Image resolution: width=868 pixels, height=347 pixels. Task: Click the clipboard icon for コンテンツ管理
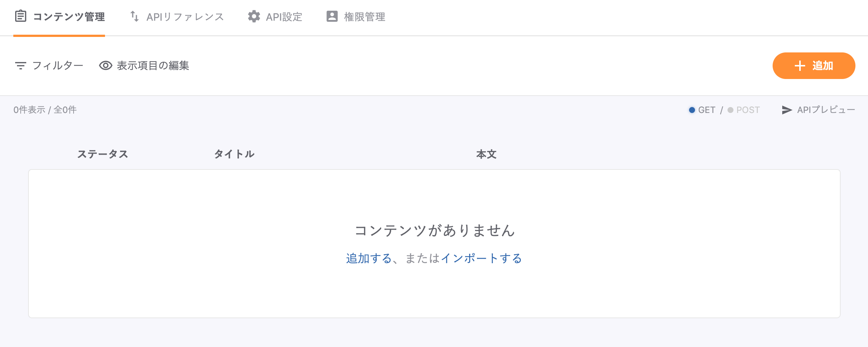coord(21,16)
